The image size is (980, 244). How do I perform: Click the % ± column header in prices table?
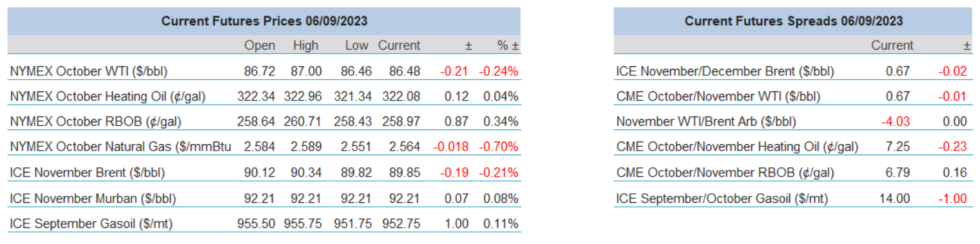(x=507, y=46)
